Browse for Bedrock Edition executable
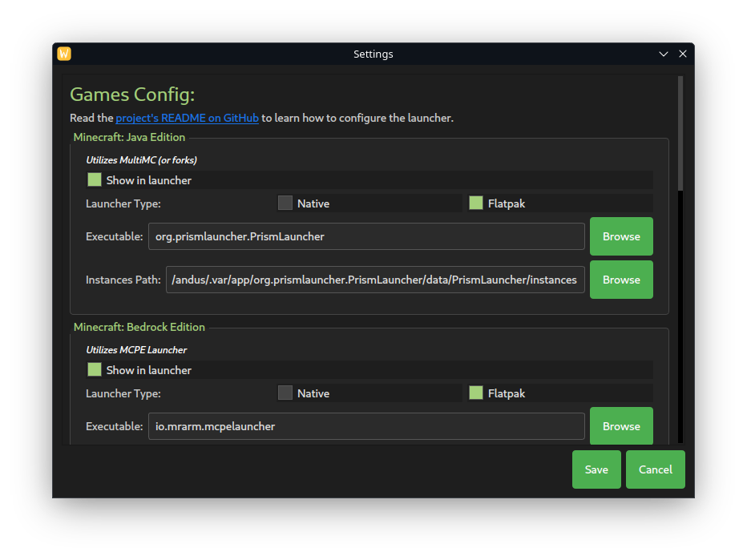This screenshot has height=560, width=747. 621,426
